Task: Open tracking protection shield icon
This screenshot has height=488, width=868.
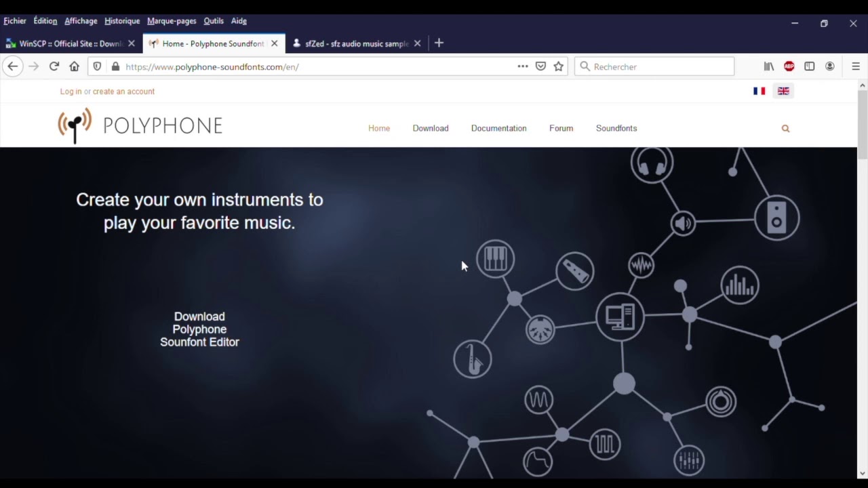Action: point(98,66)
